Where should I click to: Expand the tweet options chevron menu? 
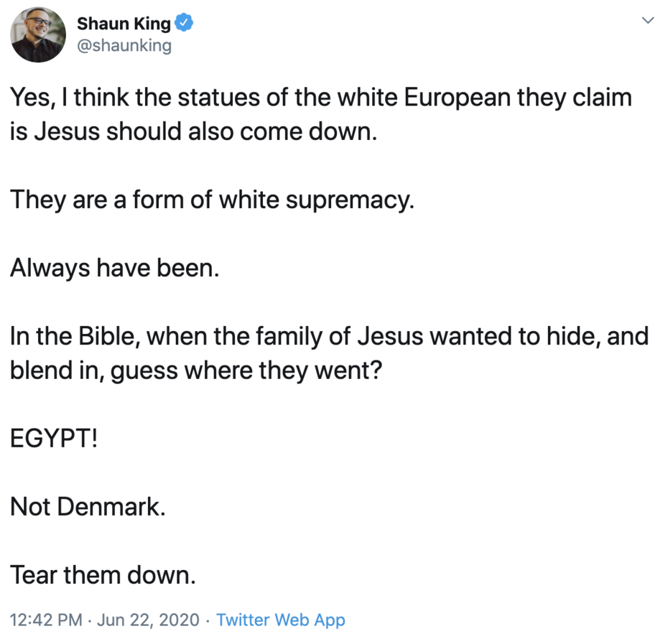(x=647, y=21)
